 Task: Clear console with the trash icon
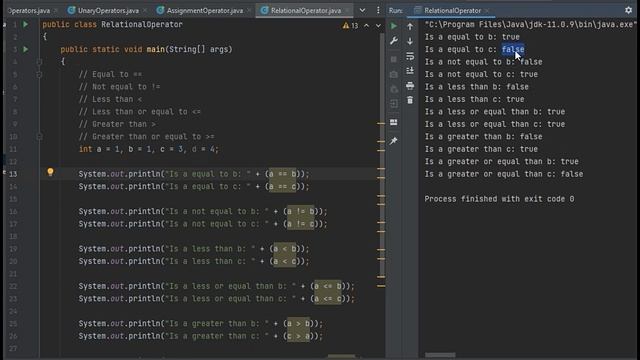(410, 100)
